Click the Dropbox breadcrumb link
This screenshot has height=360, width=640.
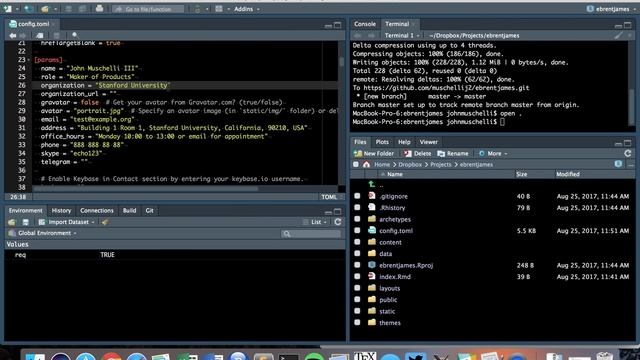coord(410,164)
